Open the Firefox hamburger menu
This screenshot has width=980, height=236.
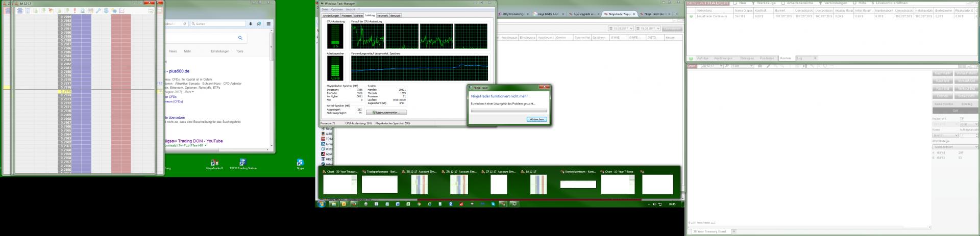click(x=268, y=23)
